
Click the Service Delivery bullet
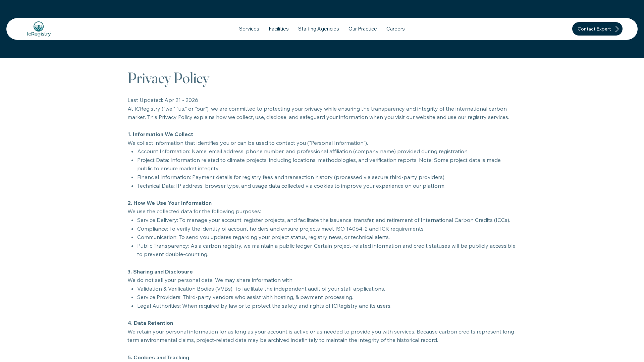[324, 220]
